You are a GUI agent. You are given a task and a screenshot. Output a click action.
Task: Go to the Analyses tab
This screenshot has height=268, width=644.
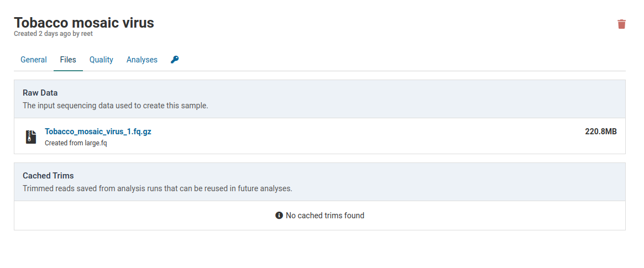point(142,60)
